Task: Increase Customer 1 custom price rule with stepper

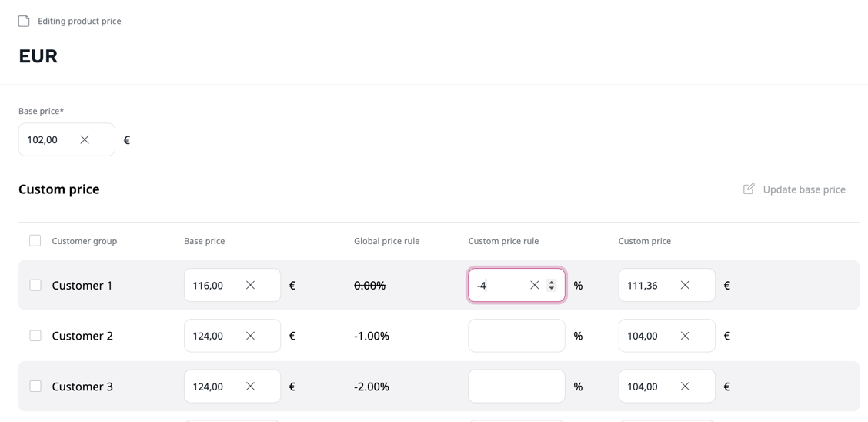Action: (x=551, y=282)
